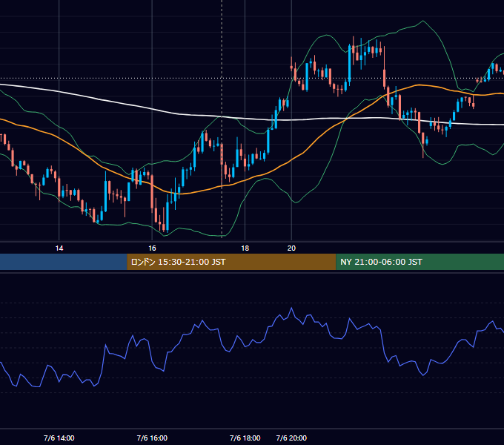Click the 16 hour label on price chart
Screen dimensions: 504x445
click(152, 248)
